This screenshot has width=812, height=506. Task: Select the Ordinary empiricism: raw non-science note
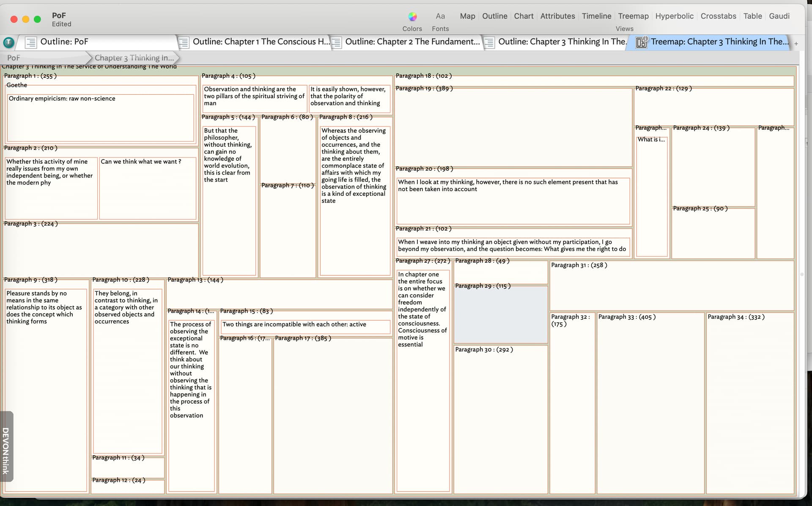(101, 118)
